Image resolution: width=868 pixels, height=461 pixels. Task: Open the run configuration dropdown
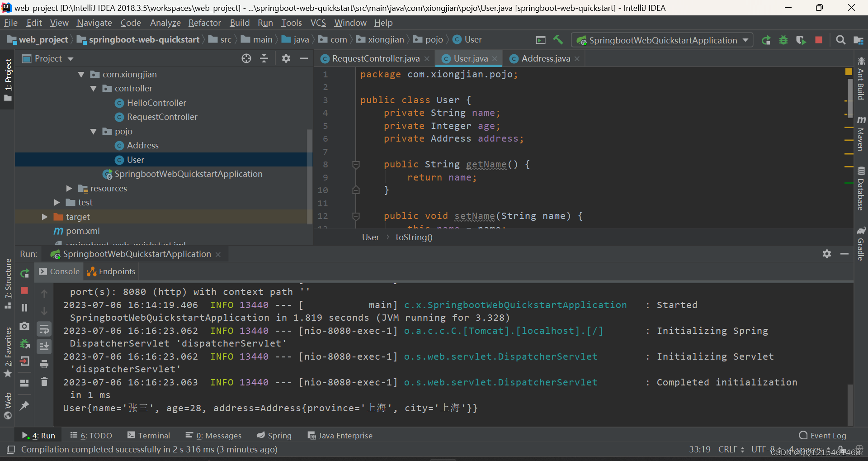coord(662,40)
